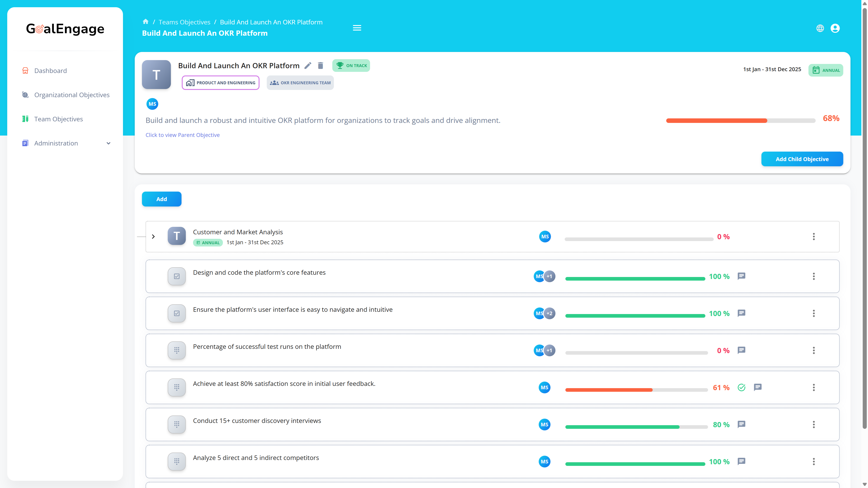This screenshot has height=488, width=868.
Task: Edit objective title with pencil icon
Action: tap(308, 66)
